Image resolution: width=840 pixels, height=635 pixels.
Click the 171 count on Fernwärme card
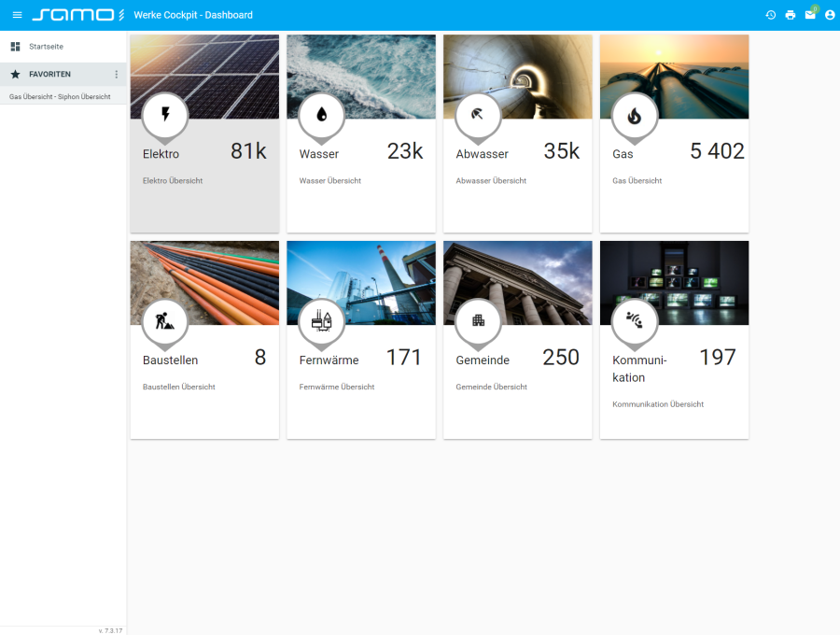click(404, 357)
